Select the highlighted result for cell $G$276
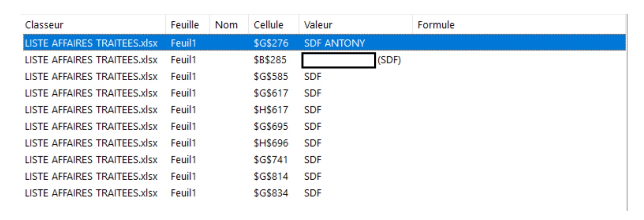 tap(271, 43)
